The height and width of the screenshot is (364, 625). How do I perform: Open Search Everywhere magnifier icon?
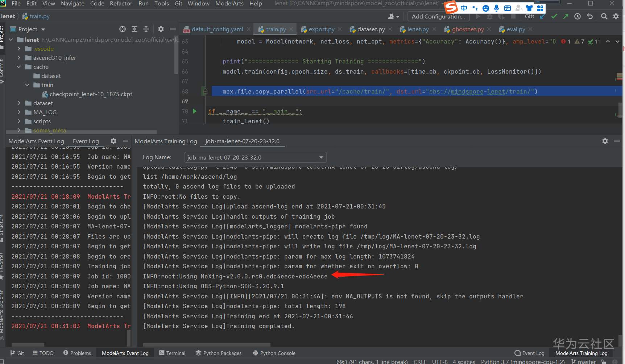coord(604,16)
